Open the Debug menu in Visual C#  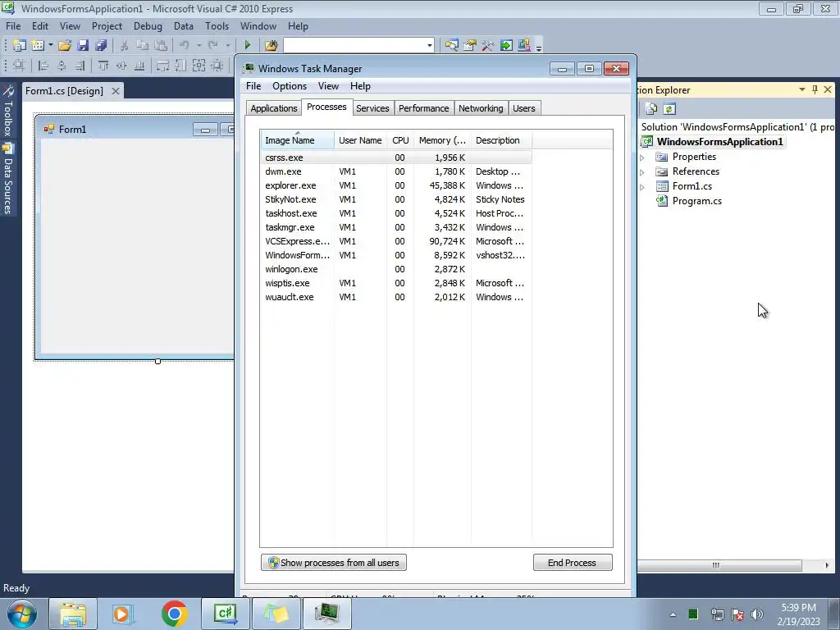tap(148, 25)
